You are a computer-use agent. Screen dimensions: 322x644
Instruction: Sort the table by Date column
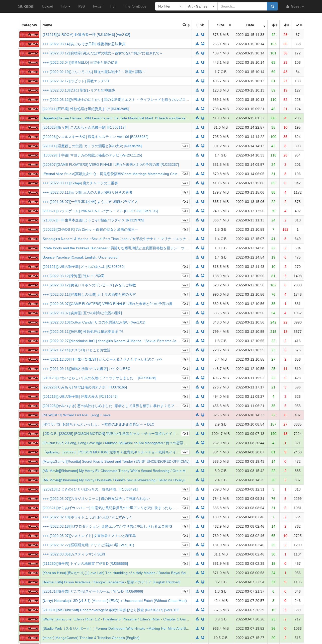[250, 25]
